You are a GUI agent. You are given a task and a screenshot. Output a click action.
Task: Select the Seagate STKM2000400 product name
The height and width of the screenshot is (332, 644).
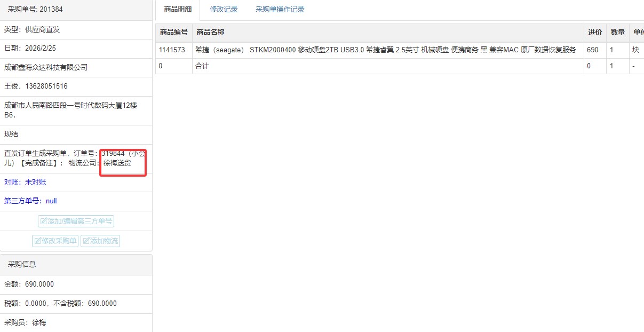[x=385, y=50]
